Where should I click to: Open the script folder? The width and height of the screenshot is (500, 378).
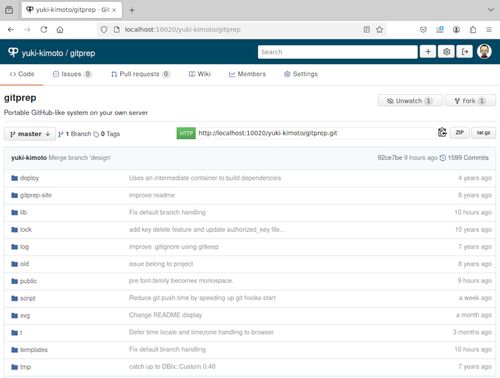28,298
